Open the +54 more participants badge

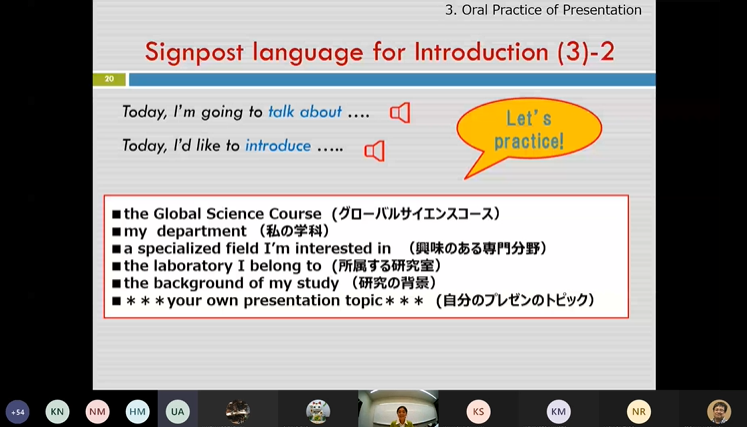[x=18, y=412]
